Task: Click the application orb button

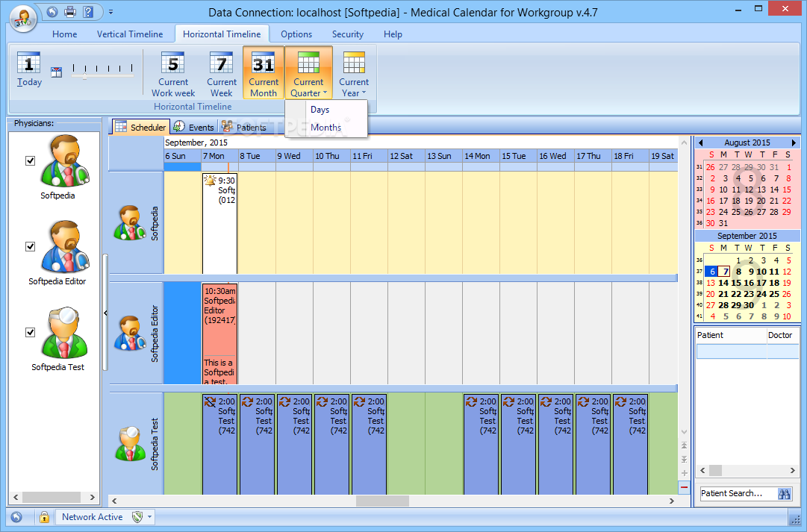Action: 22,18
